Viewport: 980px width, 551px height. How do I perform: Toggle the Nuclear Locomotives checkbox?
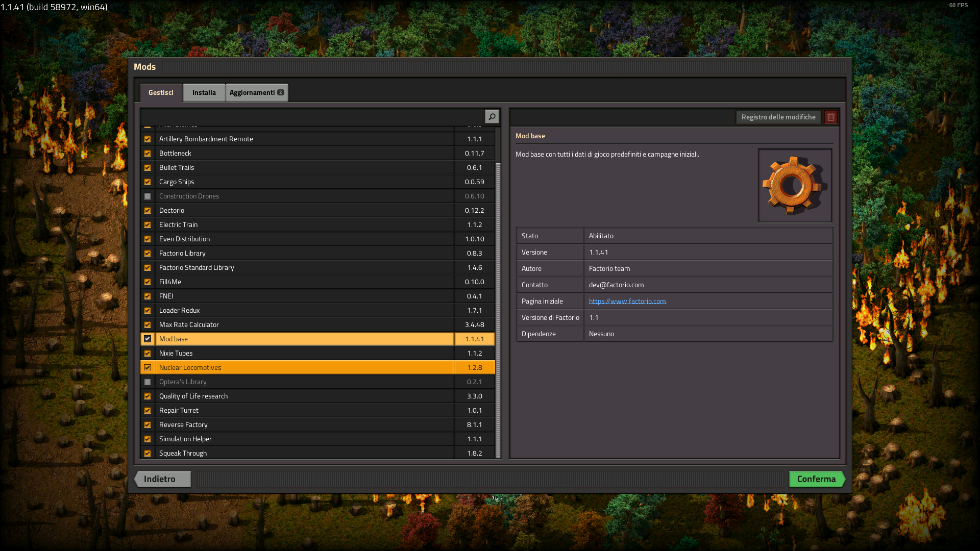(x=148, y=367)
